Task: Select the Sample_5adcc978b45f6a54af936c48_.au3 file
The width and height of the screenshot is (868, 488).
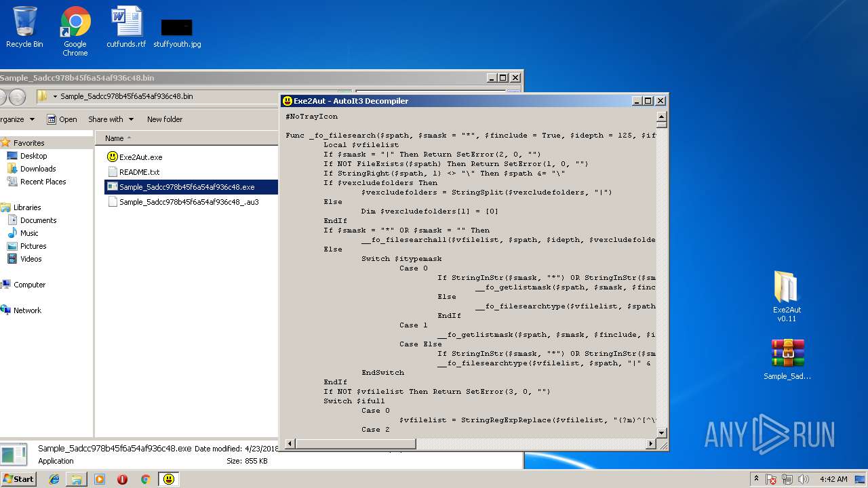Action: pyautogui.click(x=182, y=202)
